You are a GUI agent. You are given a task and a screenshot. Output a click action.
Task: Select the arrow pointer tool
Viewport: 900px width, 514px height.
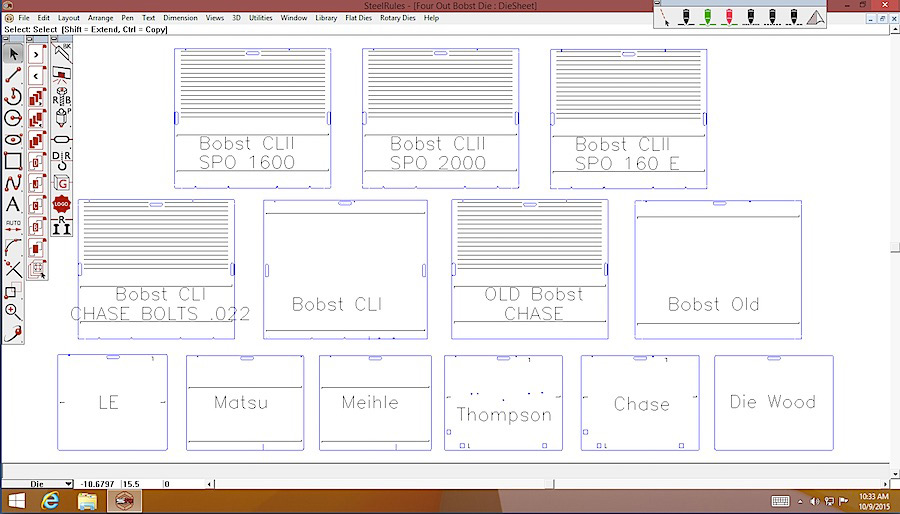click(x=13, y=54)
